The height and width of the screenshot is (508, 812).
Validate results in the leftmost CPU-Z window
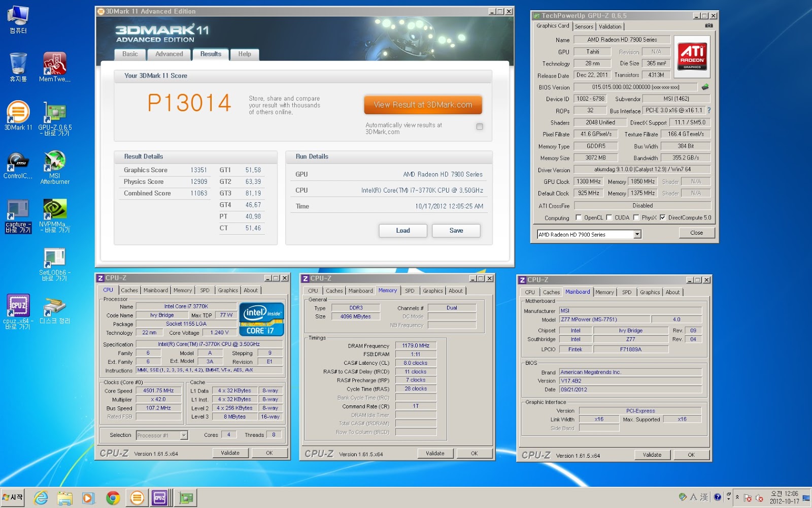click(x=230, y=453)
